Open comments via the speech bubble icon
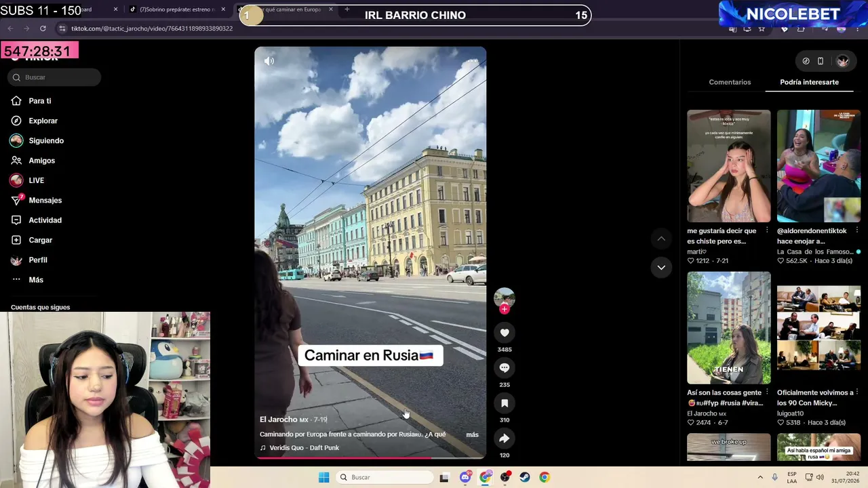868x488 pixels. (505, 368)
